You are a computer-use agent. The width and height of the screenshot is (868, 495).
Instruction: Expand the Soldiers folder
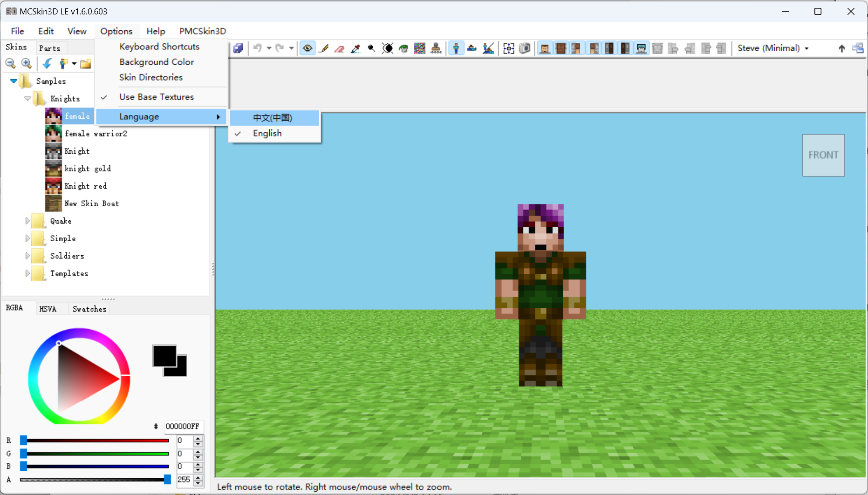click(27, 256)
